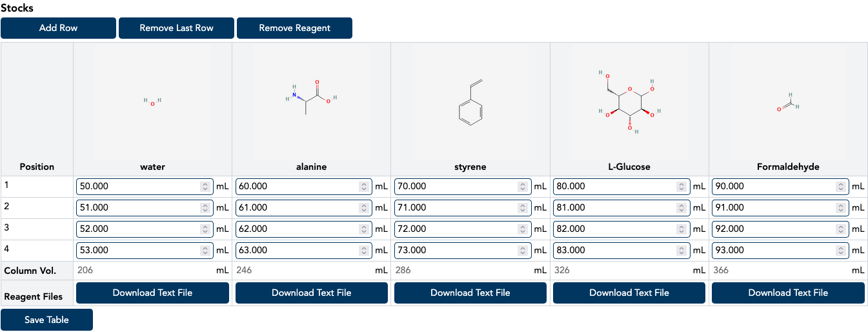Edit the styrene position 1 volume field

(455, 187)
